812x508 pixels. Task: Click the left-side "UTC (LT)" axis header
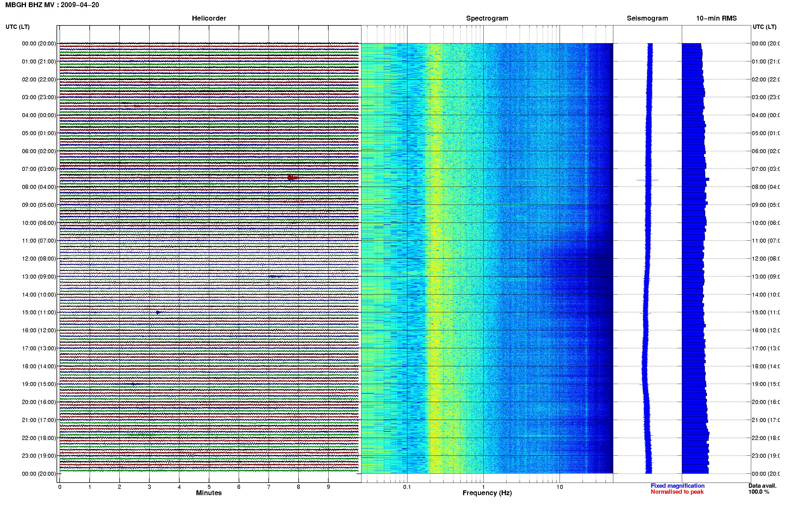coord(17,27)
